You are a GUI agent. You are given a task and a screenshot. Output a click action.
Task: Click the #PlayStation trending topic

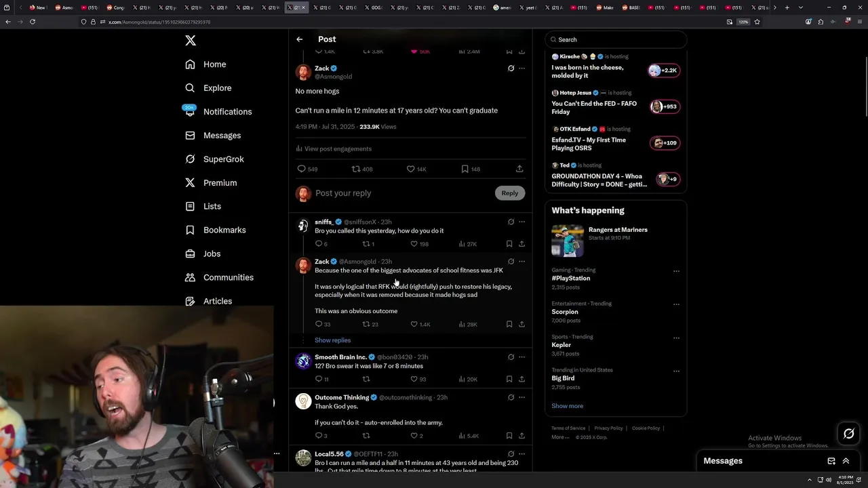point(571,279)
